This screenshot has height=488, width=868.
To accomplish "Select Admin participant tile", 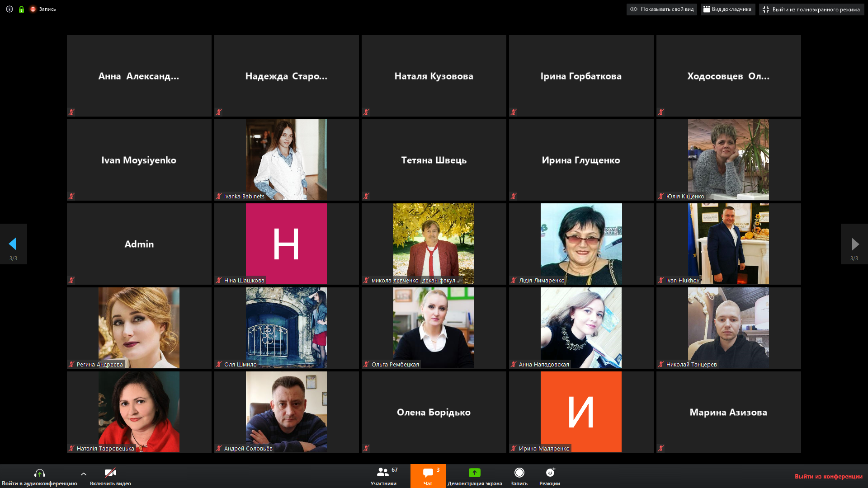I will tap(139, 244).
